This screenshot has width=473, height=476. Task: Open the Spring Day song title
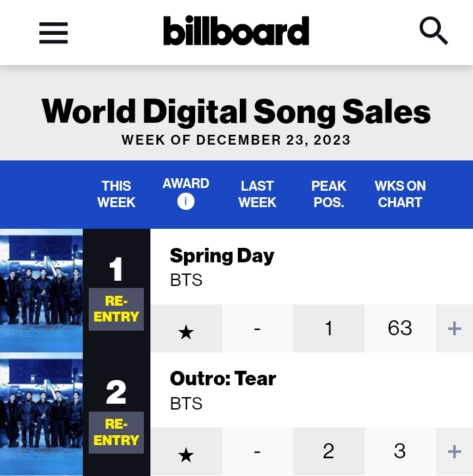[222, 256]
